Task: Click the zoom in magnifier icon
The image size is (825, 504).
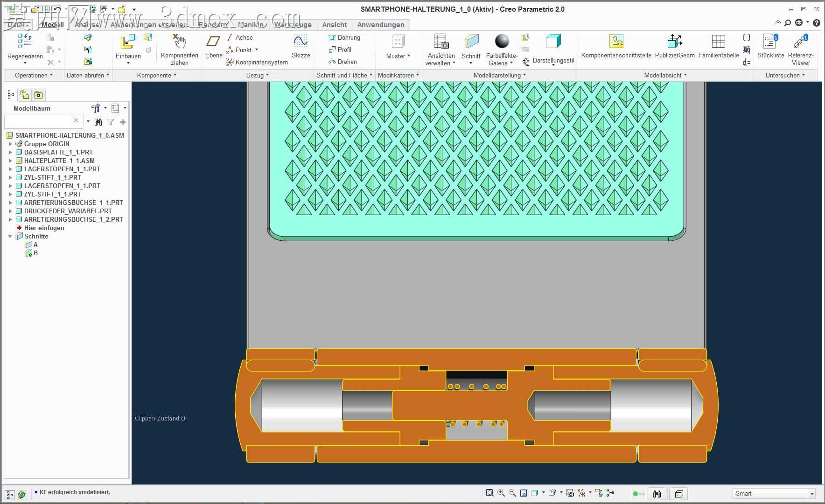Action: pyautogui.click(x=501, y=493)
